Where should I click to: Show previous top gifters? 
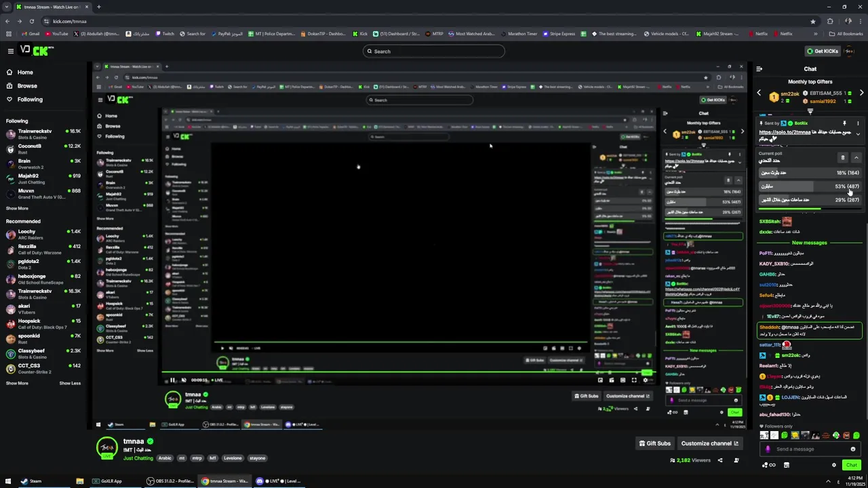coord(759,93)
